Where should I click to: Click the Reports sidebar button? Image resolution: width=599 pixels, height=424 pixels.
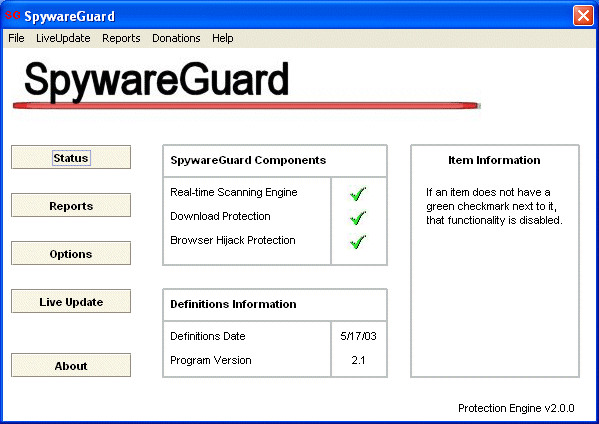(x=71, y=205)
